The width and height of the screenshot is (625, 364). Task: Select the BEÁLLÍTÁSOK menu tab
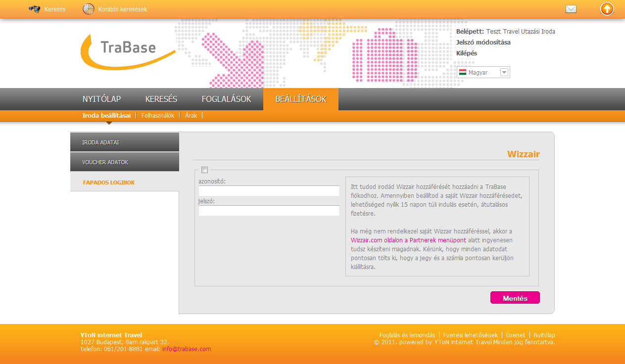[301, 99]
